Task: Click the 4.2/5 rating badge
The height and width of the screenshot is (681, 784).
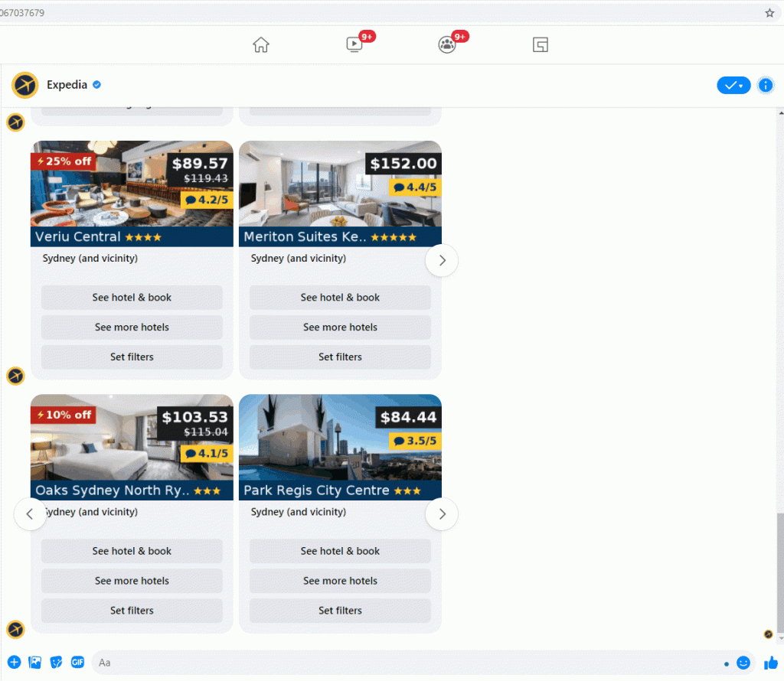Action: 207,200
